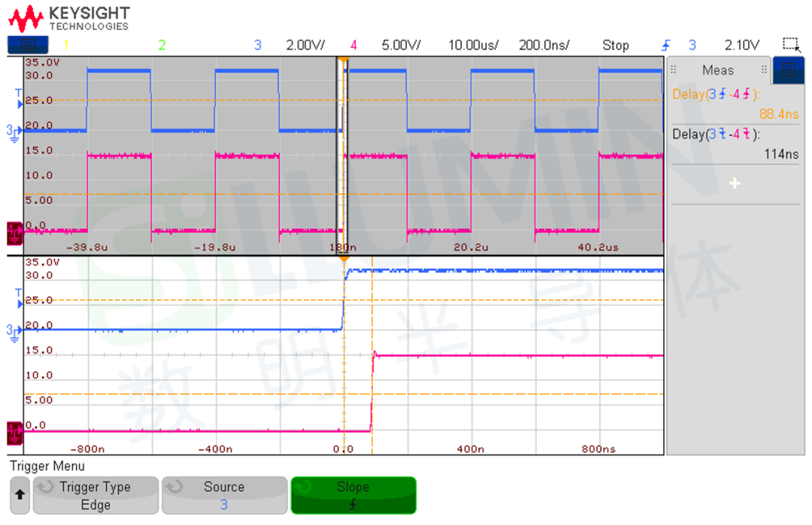Click the zoom region box in main window
The height and width of the screenshot is (525, 812).
[342, 156]
